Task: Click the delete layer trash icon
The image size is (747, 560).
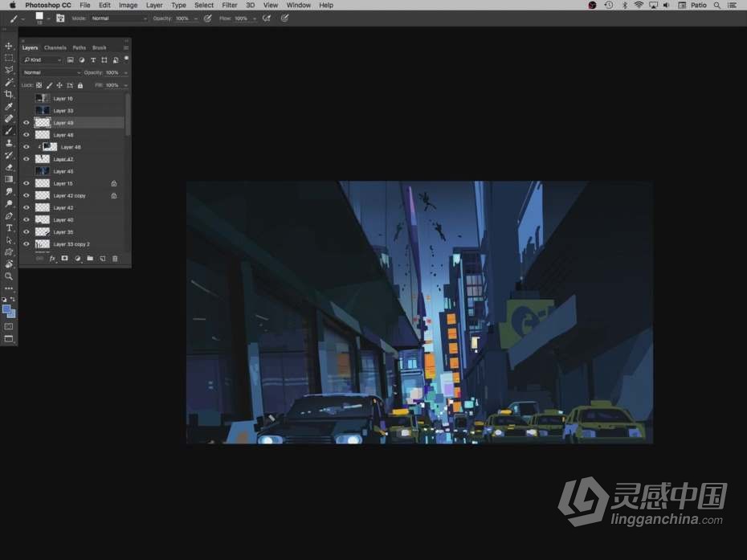Action: point(115,259)
